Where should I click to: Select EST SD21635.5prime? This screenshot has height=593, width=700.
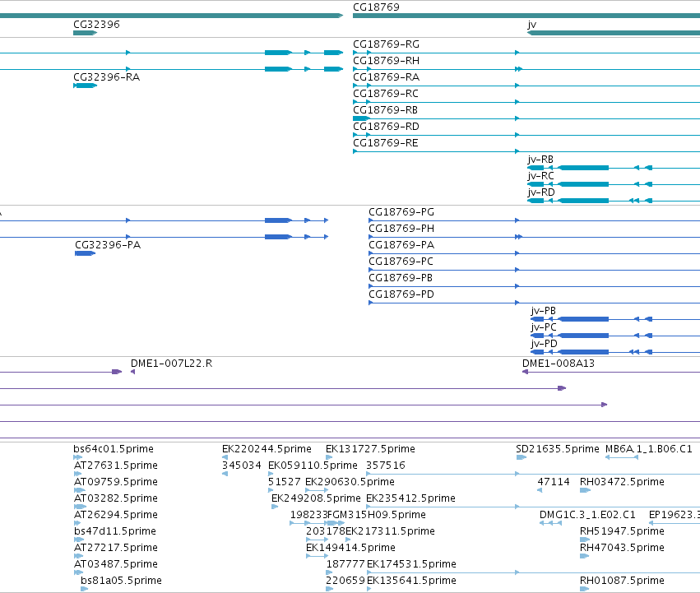click(558, 449)
